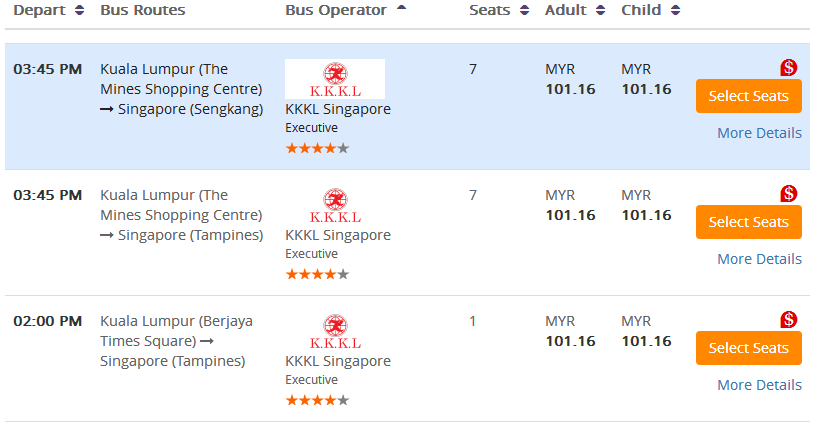Sort by Depart time column arrows
The height and width of the screenshot is (427, 818).
click(x=80, y=11)
